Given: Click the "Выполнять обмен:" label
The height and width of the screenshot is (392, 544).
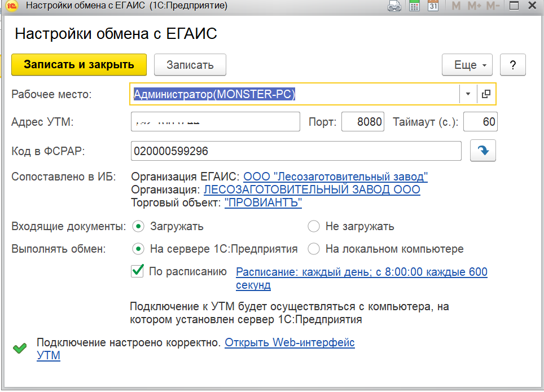Looking at the screenshot, I should point(59,249).
